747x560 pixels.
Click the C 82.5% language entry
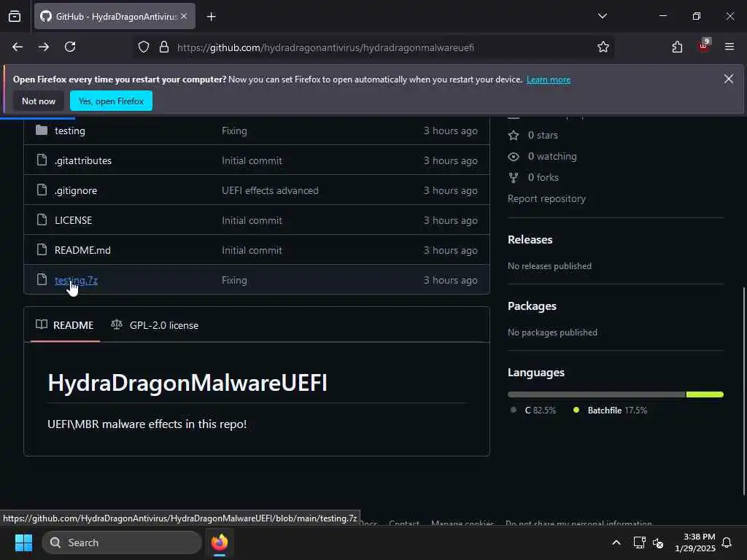pyautogui.click(x=534, y=410)
